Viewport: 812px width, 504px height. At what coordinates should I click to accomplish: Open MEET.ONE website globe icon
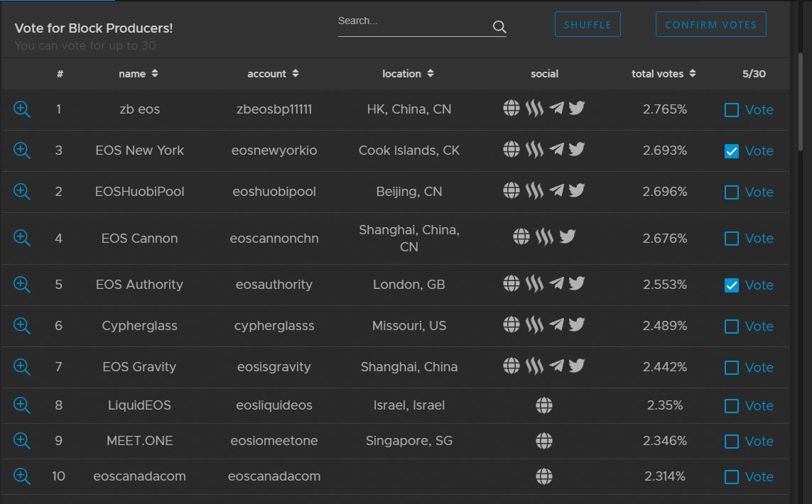[x=544, y=441]
